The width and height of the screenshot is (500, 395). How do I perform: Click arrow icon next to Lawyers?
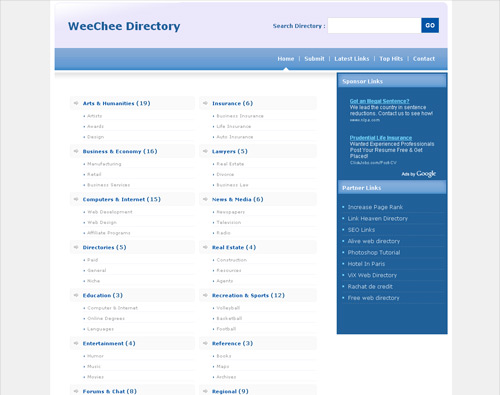click(205, 151)
